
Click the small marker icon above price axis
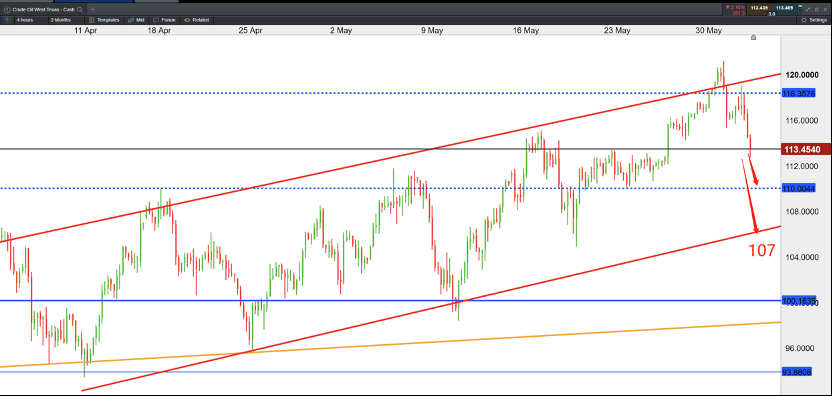click(x=753, y=37)
